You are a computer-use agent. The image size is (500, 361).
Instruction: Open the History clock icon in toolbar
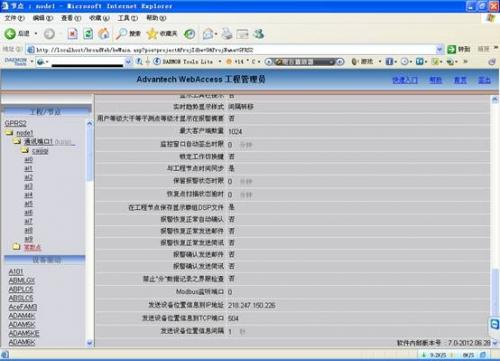pos(190,34)
